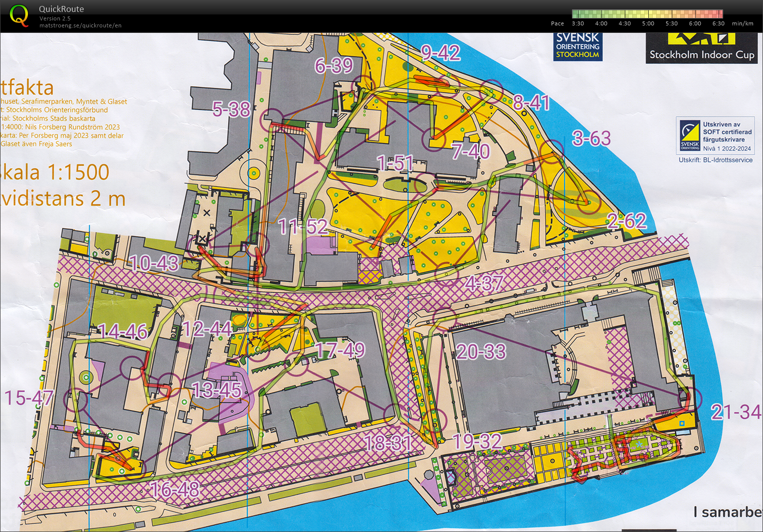The width and height of the screenshot is (763, 532).
Task: Select control label 13-45 on map
Action: click(x=216, y=390)
